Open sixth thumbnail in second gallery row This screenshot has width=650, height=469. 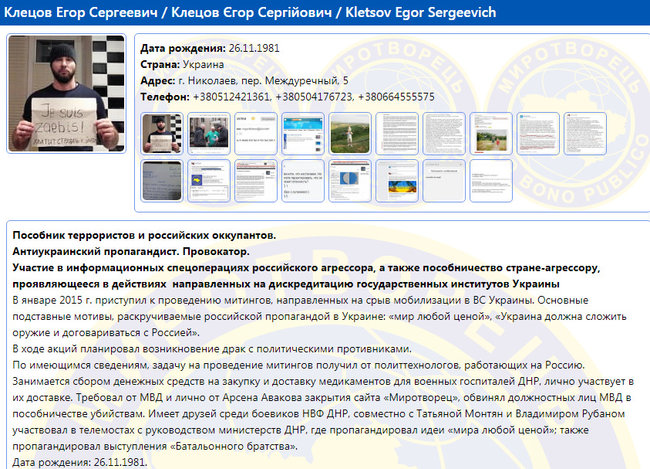click(x=396, y=181)
